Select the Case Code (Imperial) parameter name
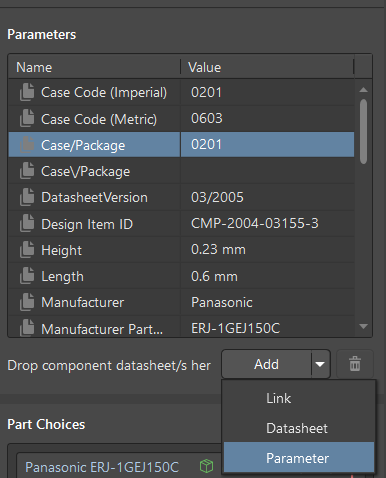Viewport: 386px width, 478px height. tap(104, 92)
